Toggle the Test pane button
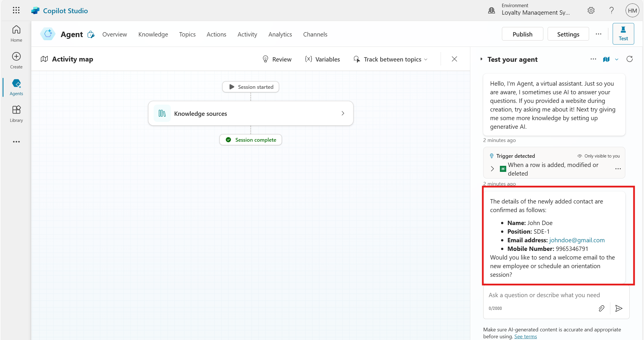The image size is (644, 340). point(623,34)
